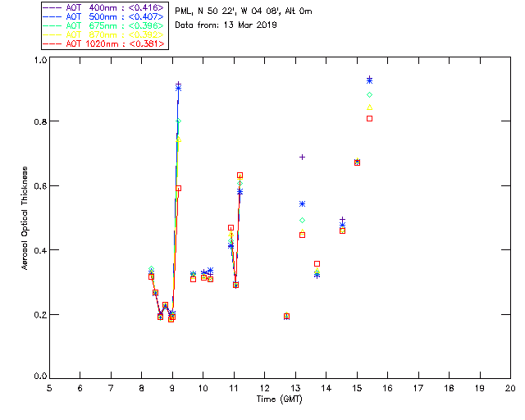Click the PML station location header line

(x=244, y=11)
